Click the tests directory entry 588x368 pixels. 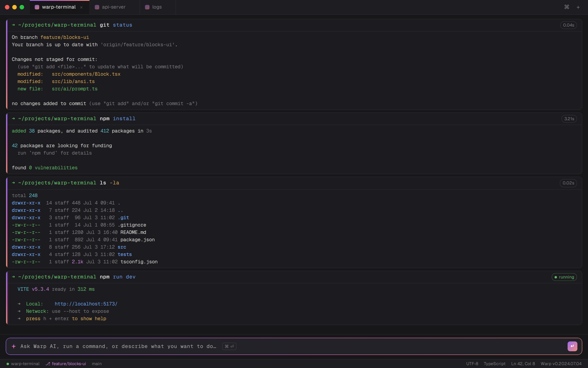tap(125, 254)
